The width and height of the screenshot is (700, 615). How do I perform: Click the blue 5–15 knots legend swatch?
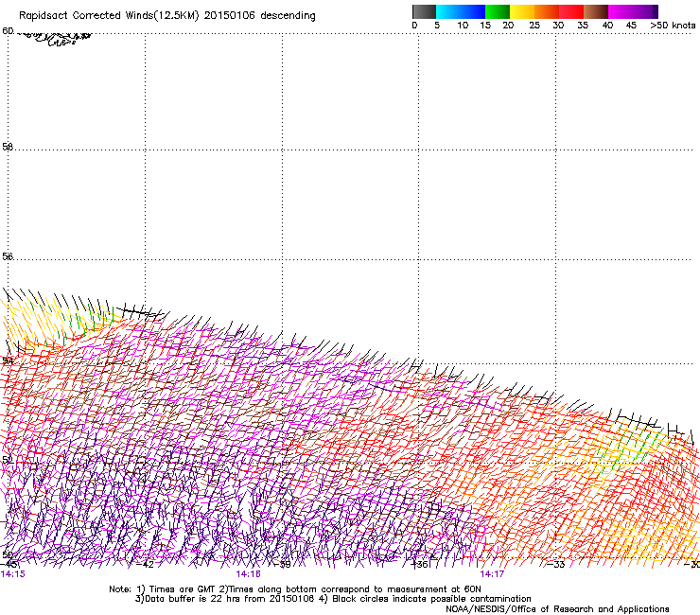(461, 11)
